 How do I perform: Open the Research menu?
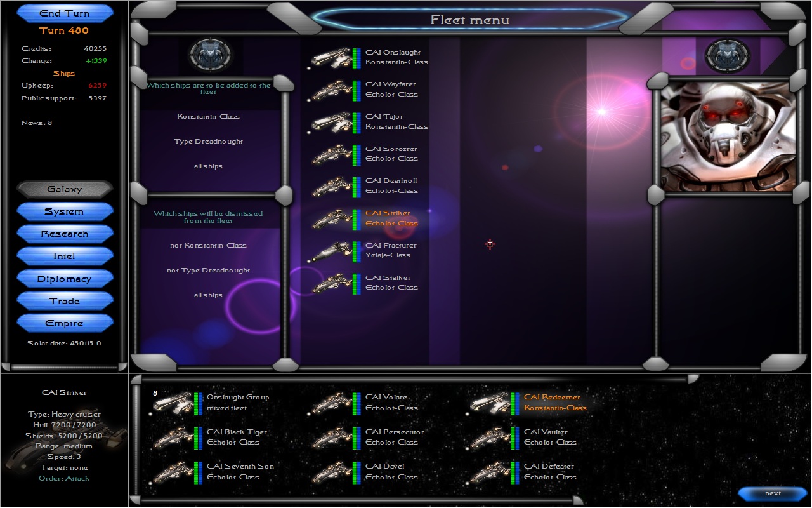[65, 234]
